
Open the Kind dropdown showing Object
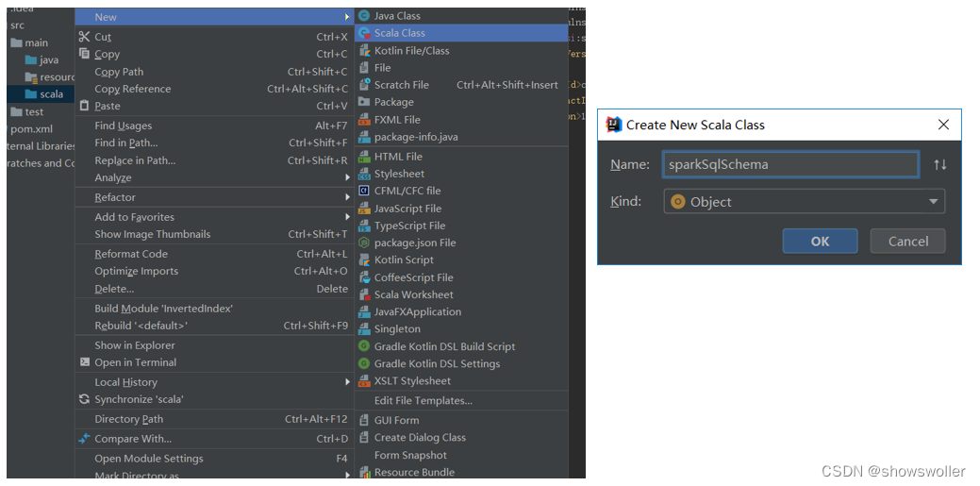[x=805, y=202]
